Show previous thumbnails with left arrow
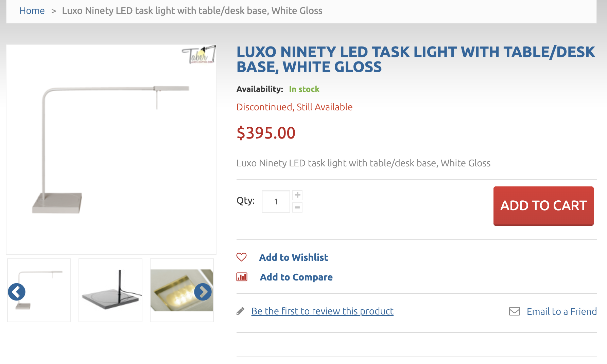This screenshot has width=607, height=364. point(17,292)
